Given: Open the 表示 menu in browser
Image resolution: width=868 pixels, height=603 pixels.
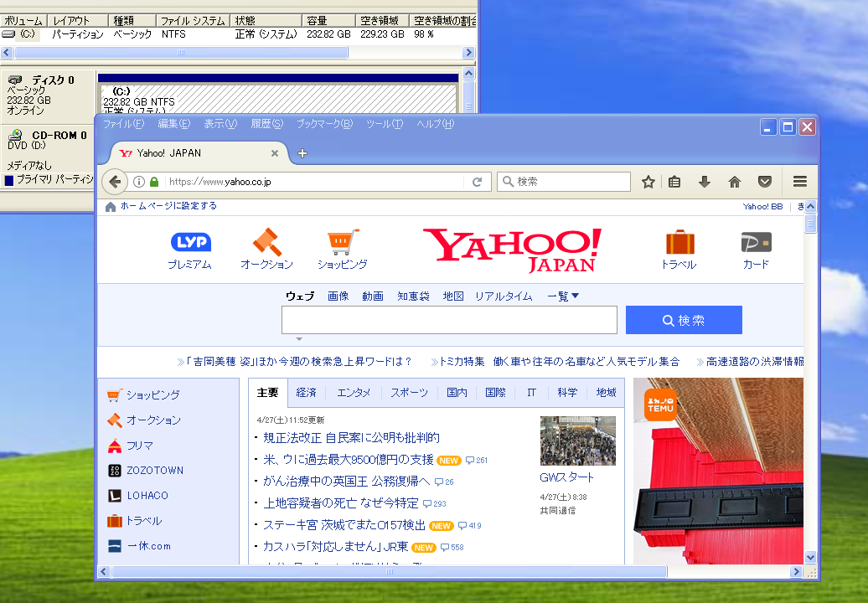Looking at the screenshot, I should [220, 124].
